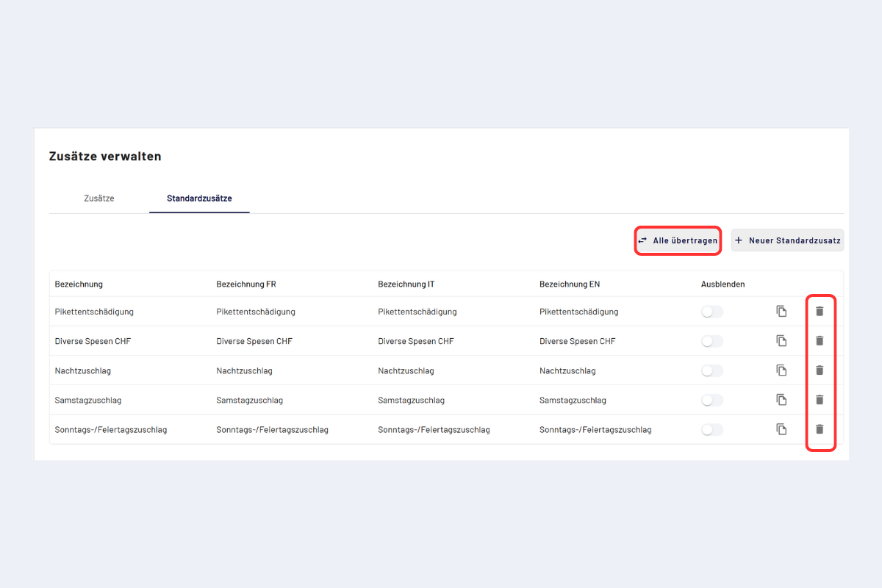Image resolution: width=882 pixels, height=588 pixels.
Task: Select the Standardzusätze tab
Action: [x=199, y=198]
